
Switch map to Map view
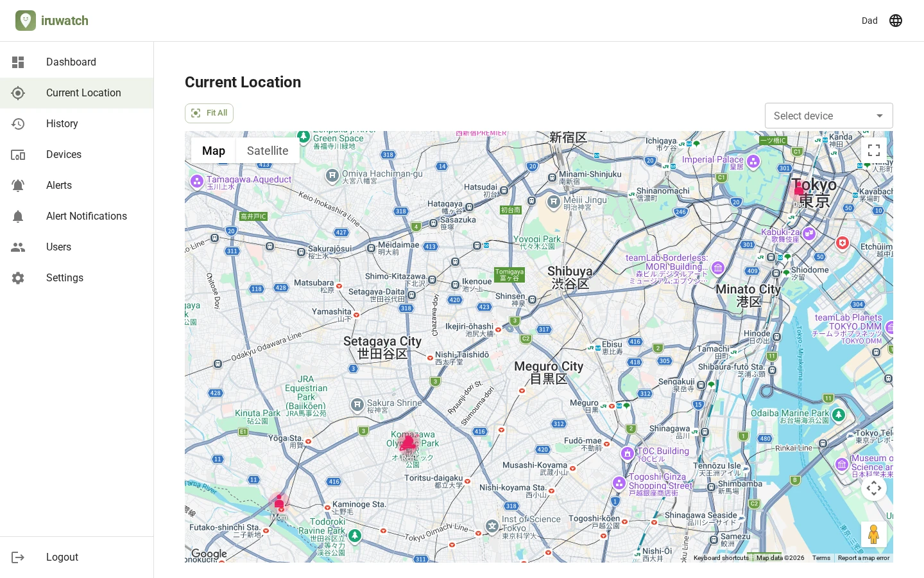214,150
